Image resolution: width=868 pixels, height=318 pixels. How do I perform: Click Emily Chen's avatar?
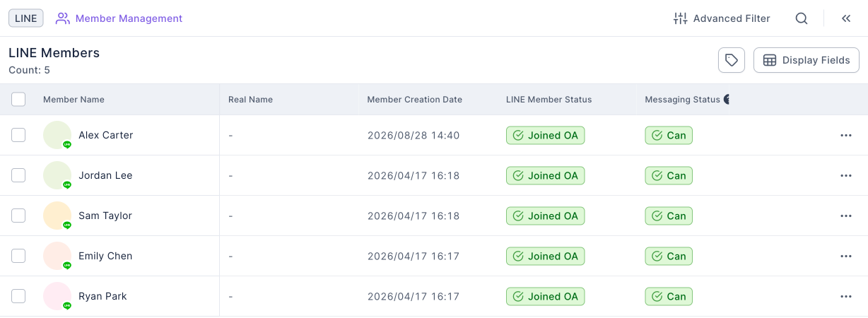[57, 256]
